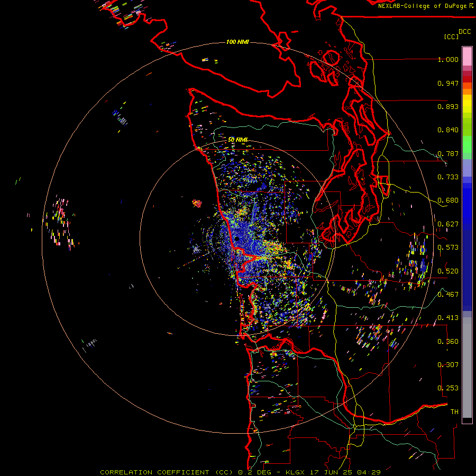Screen dimensions: 476x476
Task: Select the 0.627 scale label
Action: [x=448, y=224]
